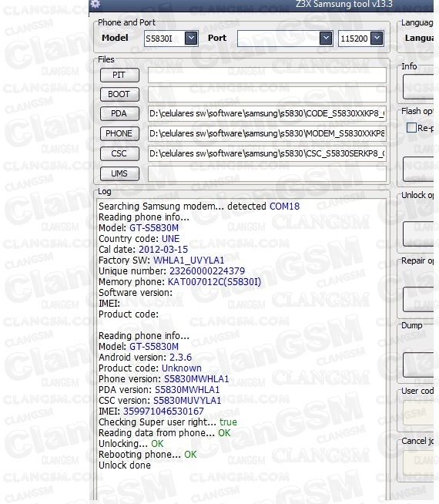The image size is (439, 504).
Task: Select the PIT file path field
Action: [x=267, y=75]
